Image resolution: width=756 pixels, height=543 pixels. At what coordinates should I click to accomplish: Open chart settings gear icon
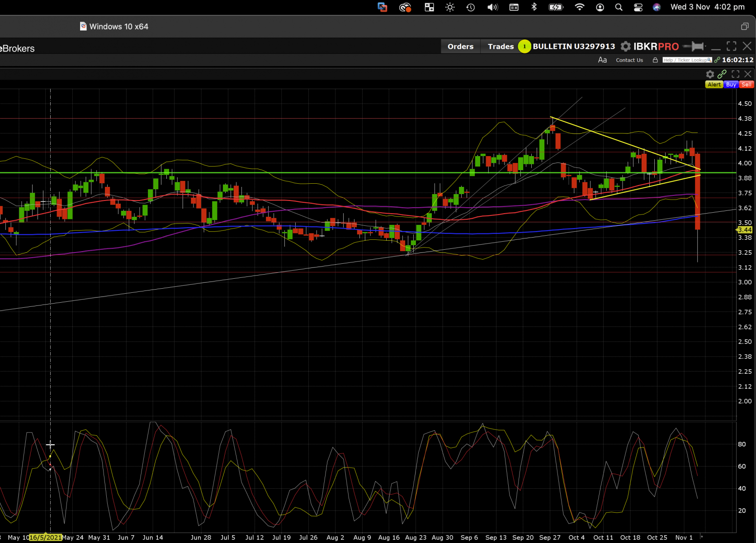pyautogui.click(x=710, y=74)
